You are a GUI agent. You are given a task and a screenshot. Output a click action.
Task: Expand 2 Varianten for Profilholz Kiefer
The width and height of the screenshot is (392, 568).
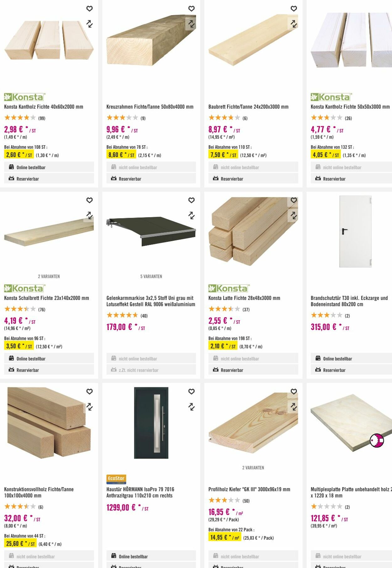point(253,468)
